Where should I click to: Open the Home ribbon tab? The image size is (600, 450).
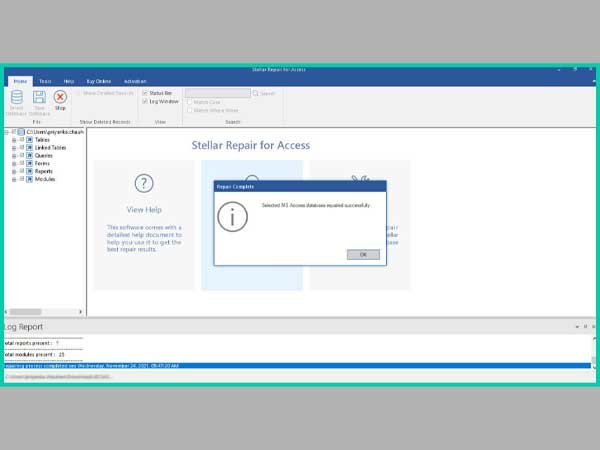tap(20, 81)
